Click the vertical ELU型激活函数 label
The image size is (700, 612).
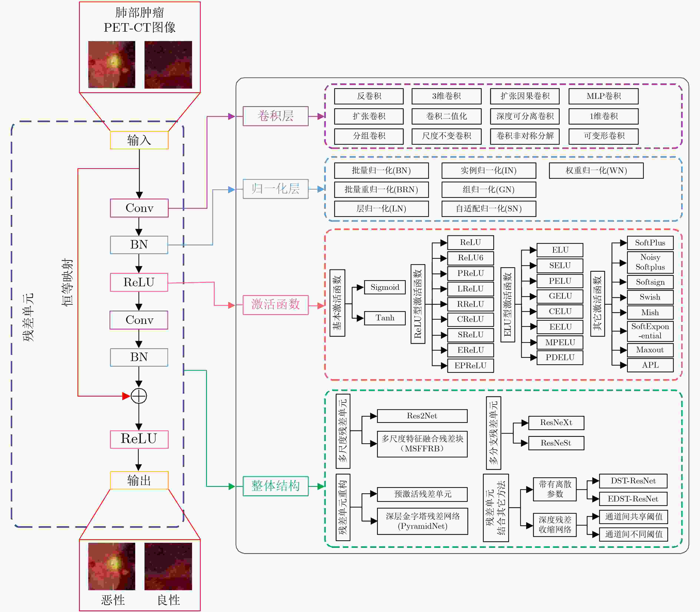508,305
